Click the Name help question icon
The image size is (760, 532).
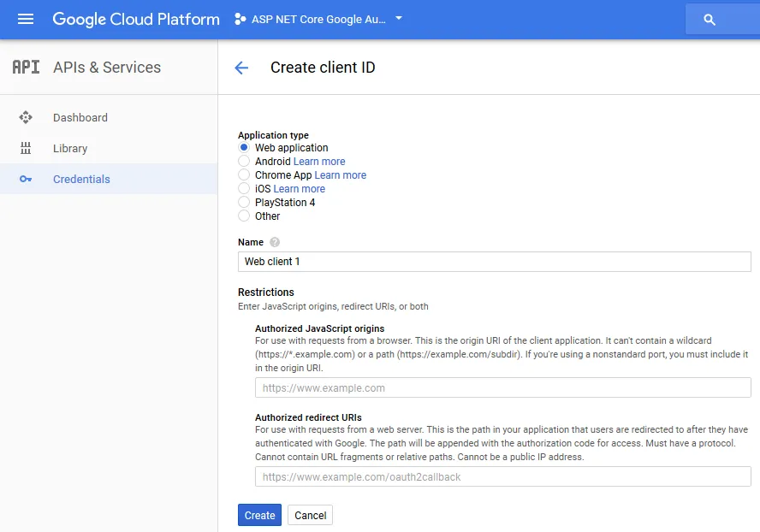click(275, 242)
